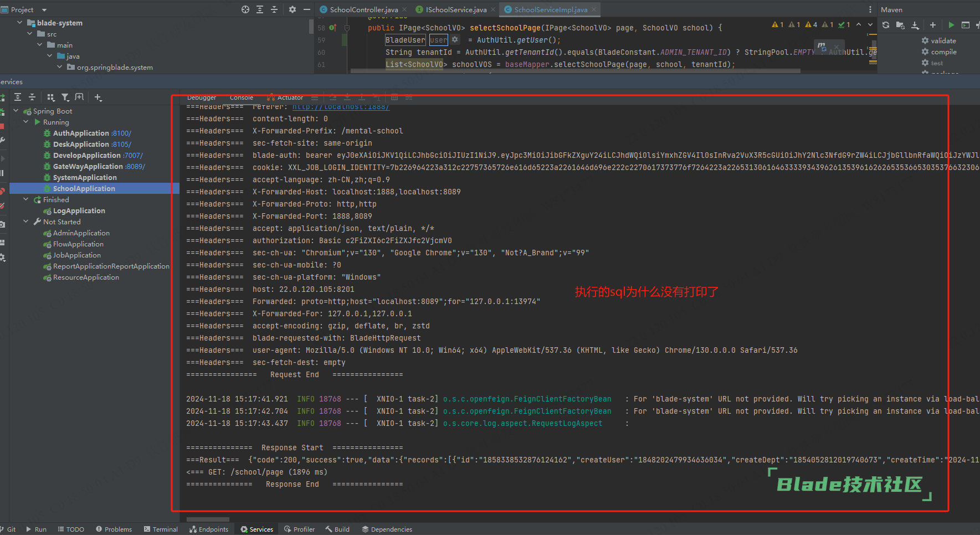Open DeskApplication port link :8105/
Viewport: 980px width, 535px height.
pos(121,144)
